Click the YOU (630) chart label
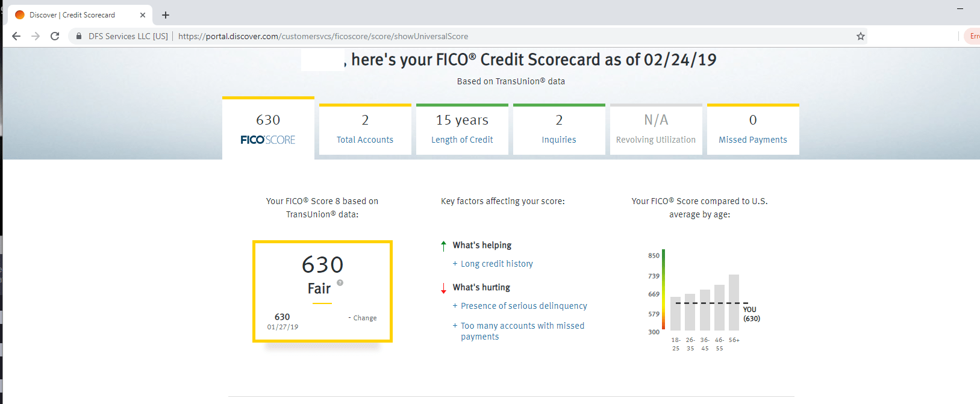Image resolution: width=980 pixels, height=404 pixels. click(751, 314)
